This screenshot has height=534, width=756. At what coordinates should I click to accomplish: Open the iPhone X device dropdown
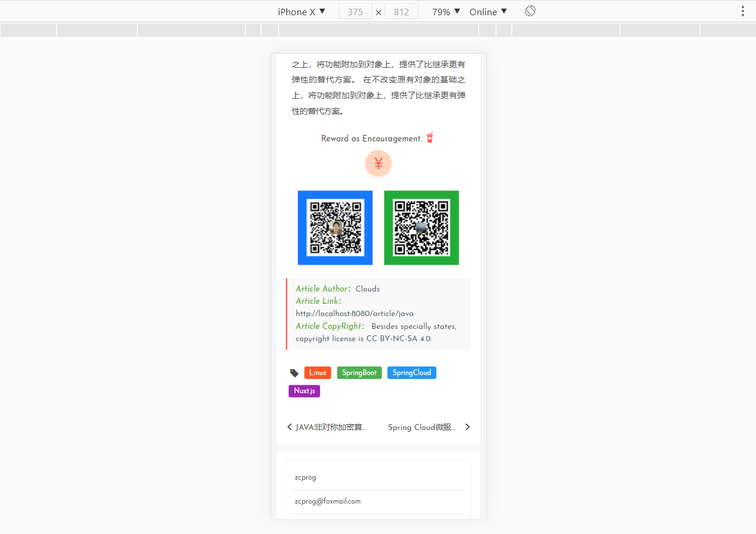tap(301, 12)
